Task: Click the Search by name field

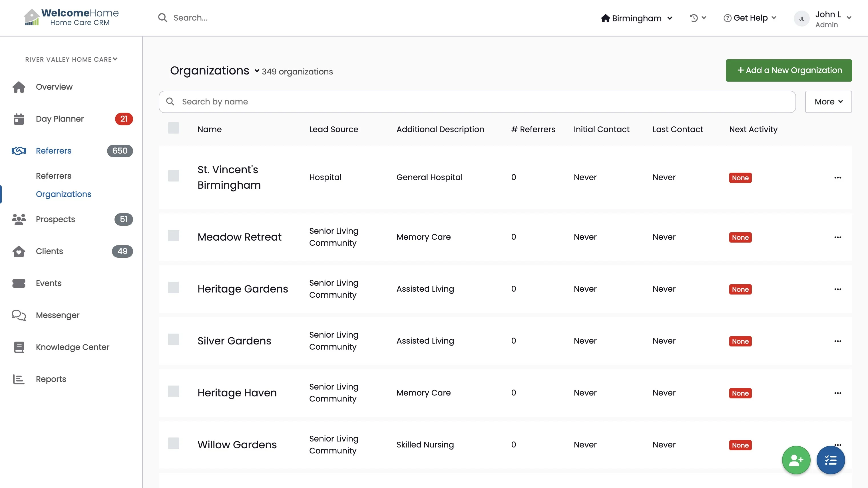Action: click(x=477, y=102)
